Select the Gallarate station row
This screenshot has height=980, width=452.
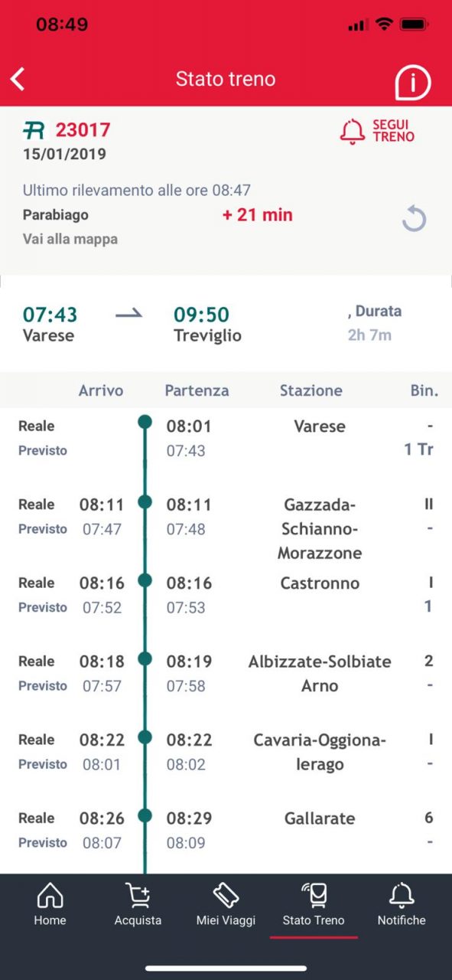click(226, 830)
